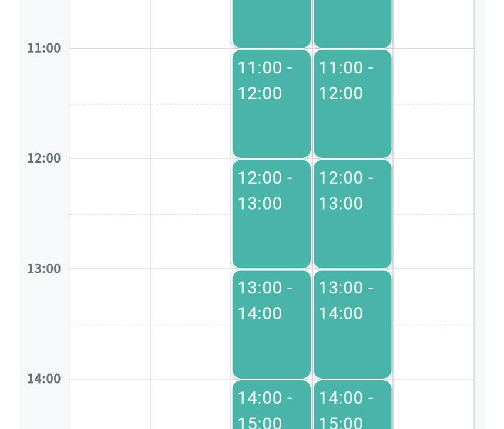
Task: Click the empty 14:00 cell in the first day column
Action: point(110,404)
